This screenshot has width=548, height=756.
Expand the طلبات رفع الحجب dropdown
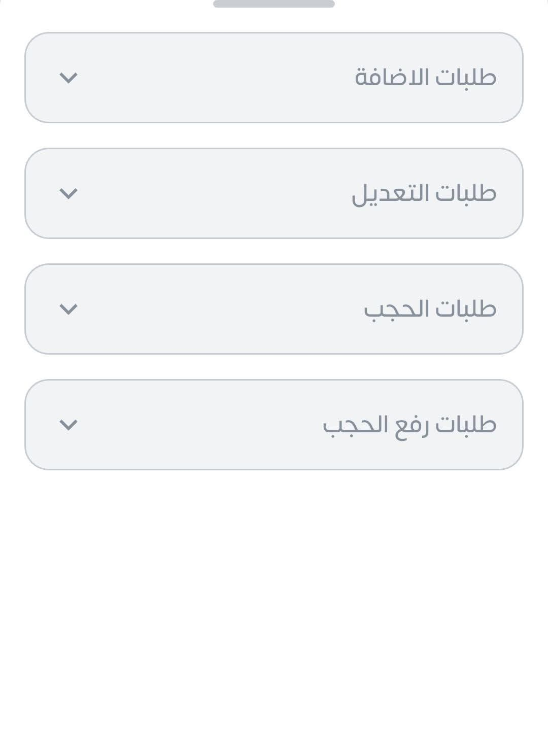[x=274, y=425]
